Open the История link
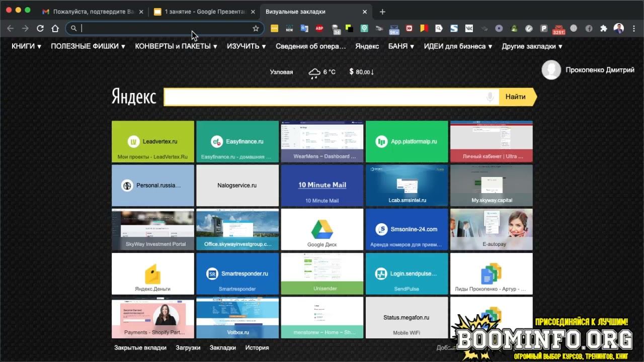 257,347
